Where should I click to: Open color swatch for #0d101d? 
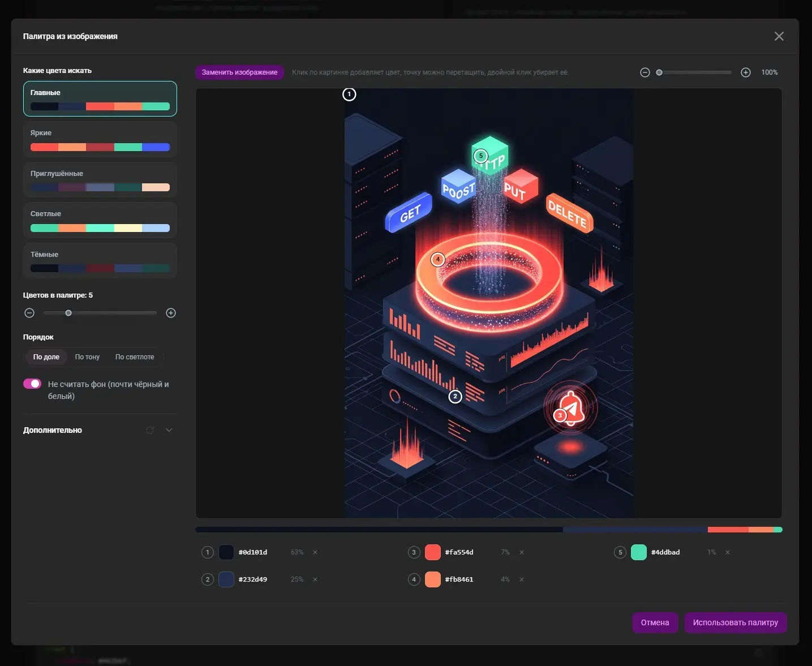(x=226, y=552)
